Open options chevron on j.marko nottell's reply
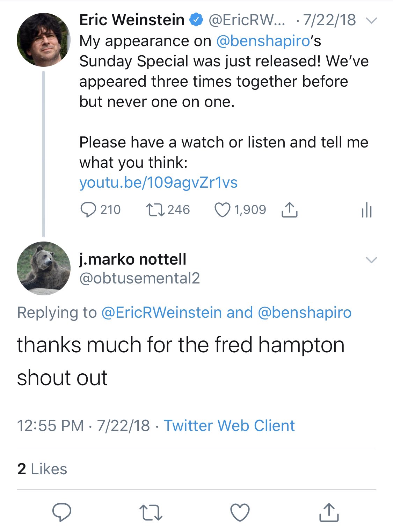 coord(371,260)
